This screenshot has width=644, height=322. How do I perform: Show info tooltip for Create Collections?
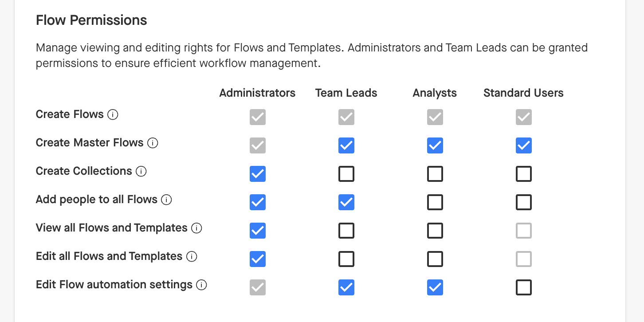[141, 172]
